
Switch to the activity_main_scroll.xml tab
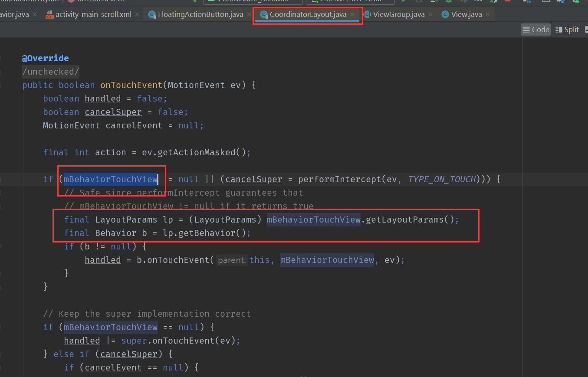[x=93, y=14]
